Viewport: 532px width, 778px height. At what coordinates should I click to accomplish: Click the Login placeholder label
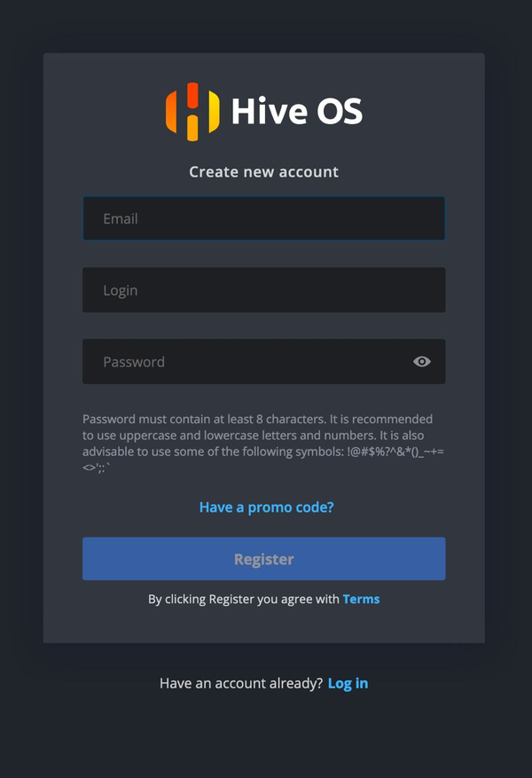pyautogui.click(x=121, y=290)
